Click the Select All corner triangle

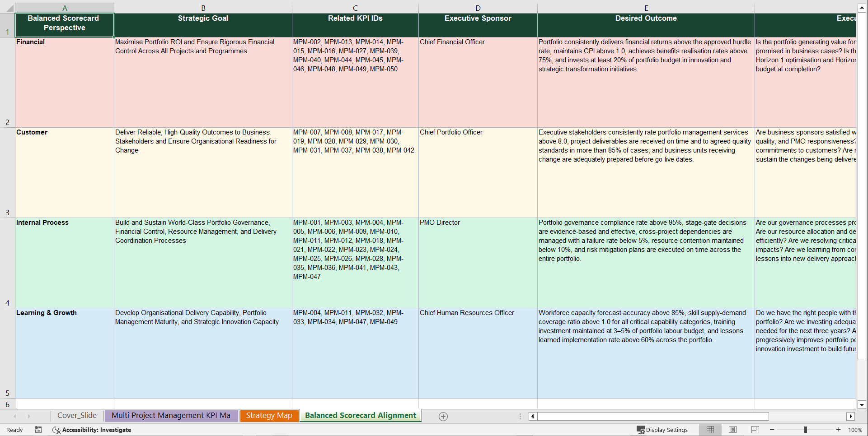[x=9, y=8]
